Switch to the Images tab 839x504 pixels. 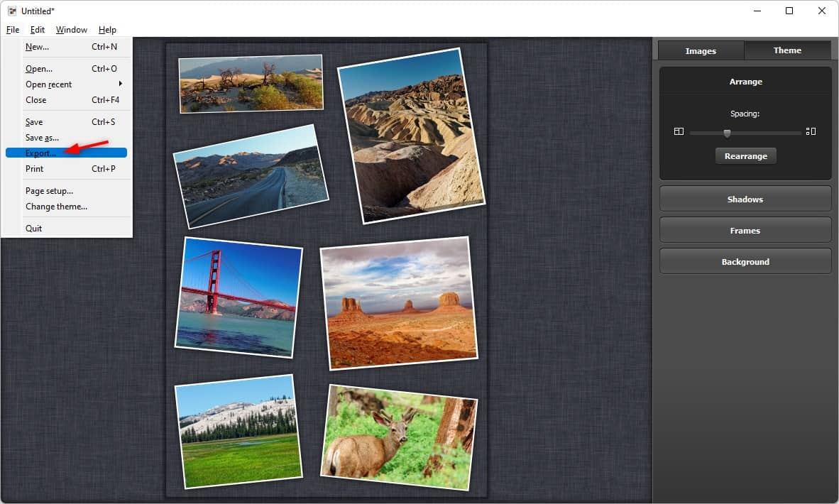click(701, 51)
